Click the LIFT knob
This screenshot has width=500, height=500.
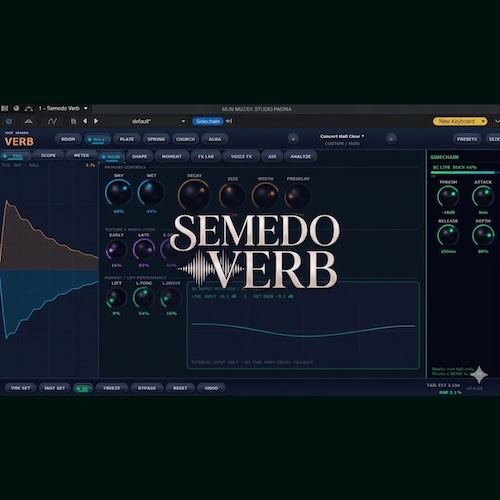tap(116, 298)
